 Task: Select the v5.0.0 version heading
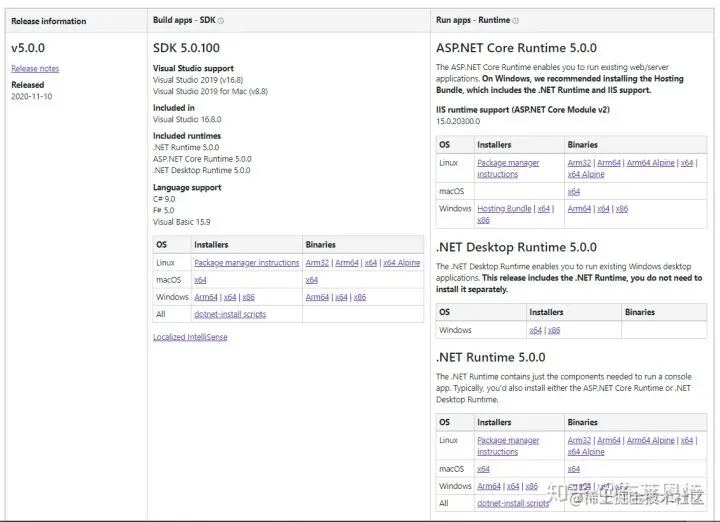28,48
